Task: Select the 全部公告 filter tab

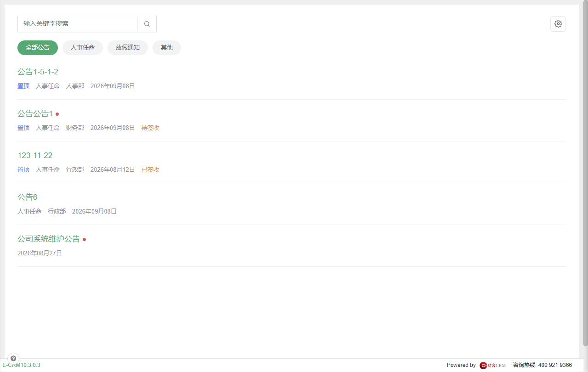Action: click(38, 48)
